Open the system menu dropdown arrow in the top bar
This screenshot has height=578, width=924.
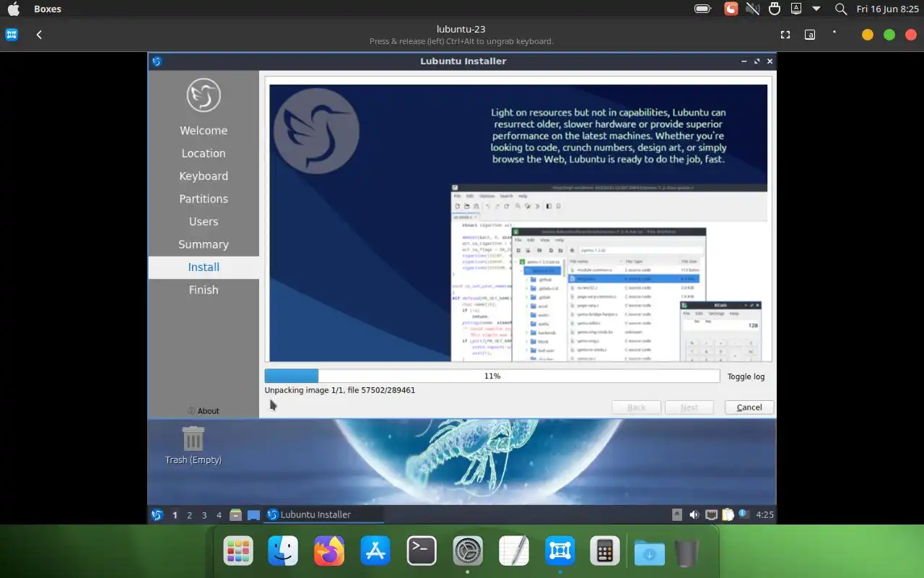(816, 9)
